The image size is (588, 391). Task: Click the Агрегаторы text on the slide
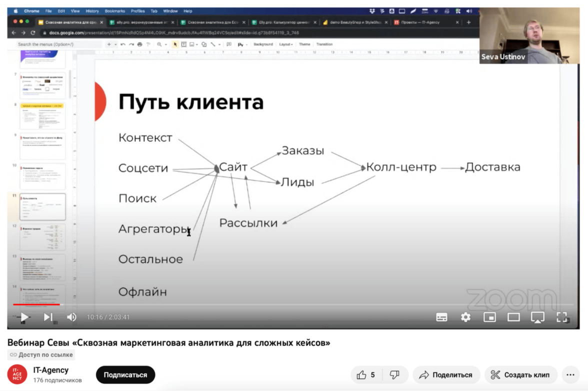coord(153,228)
